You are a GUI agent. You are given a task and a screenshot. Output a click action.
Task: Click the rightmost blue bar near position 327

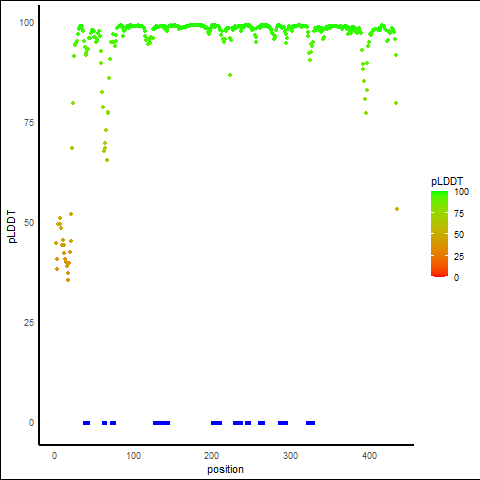(310, 423)
